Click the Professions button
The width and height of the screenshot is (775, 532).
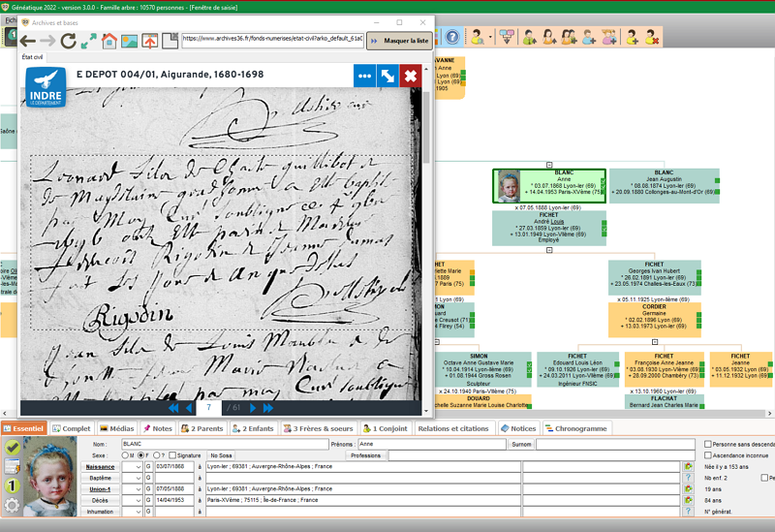[366, 455]
